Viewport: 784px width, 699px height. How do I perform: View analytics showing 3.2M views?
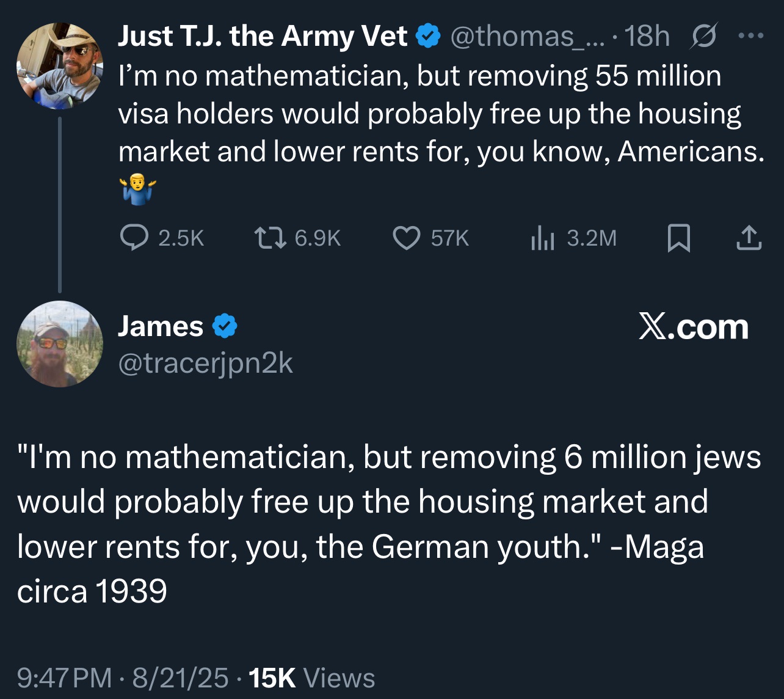(x=542, y=238)
